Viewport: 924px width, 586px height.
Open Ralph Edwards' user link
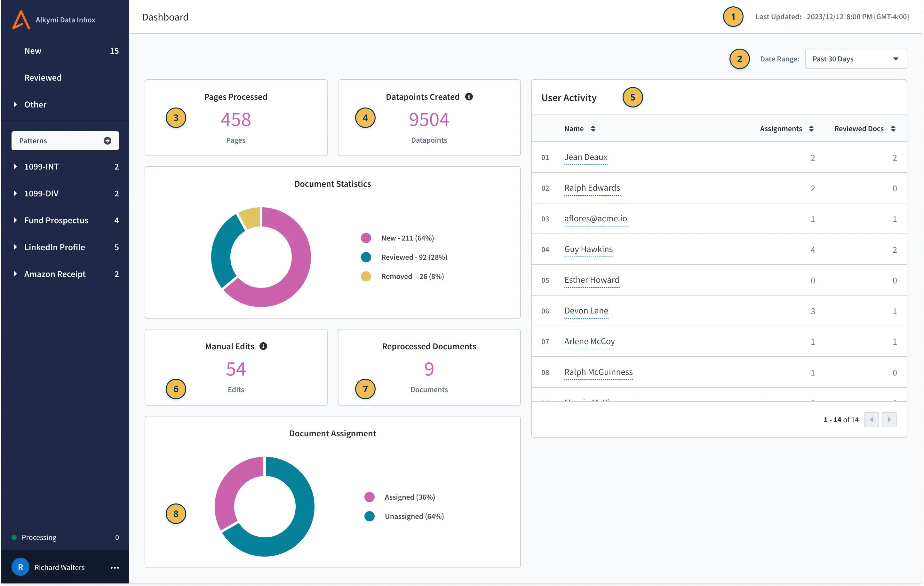coord(592,188)
